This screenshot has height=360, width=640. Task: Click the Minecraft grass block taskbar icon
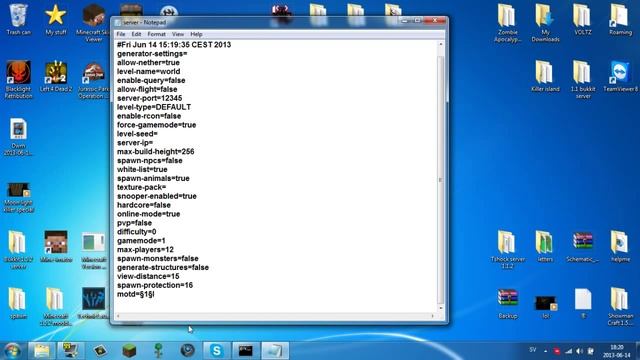(x=129, y=351)
